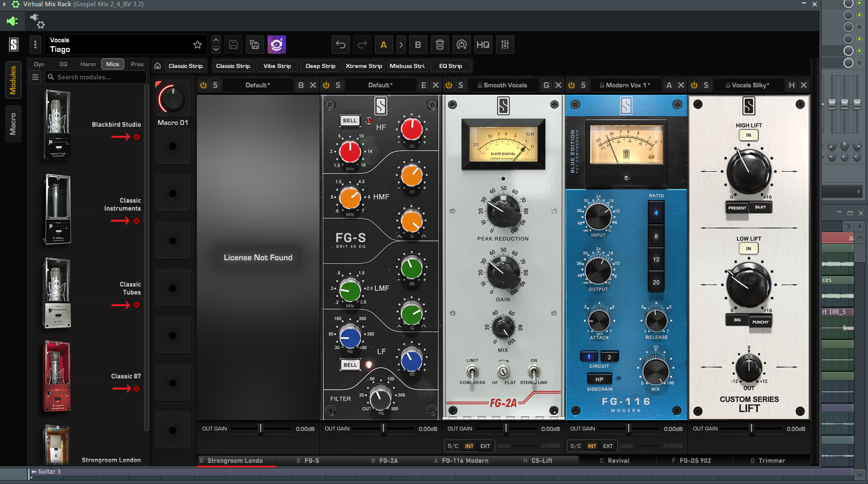The width and height of the screenshot is (868, 484).
Task: Load the Xtreme Strip
Action: point(364,66)
